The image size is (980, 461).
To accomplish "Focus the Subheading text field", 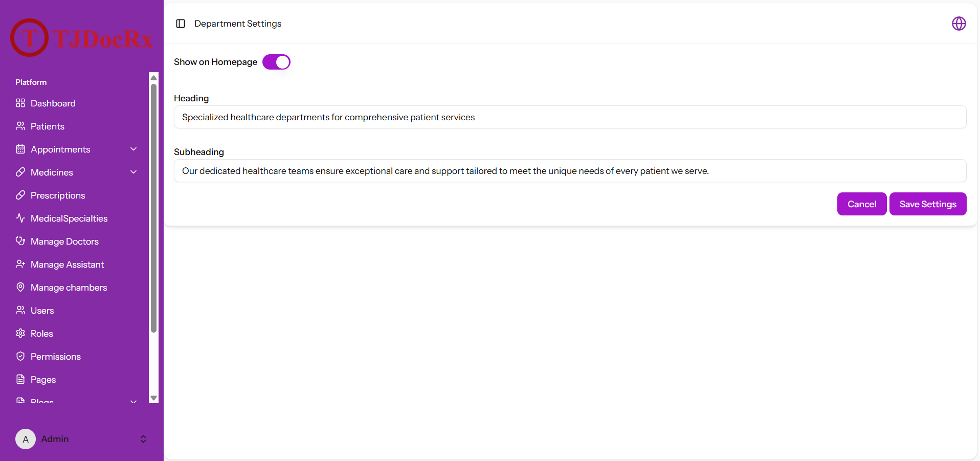I will coord(570,171).
